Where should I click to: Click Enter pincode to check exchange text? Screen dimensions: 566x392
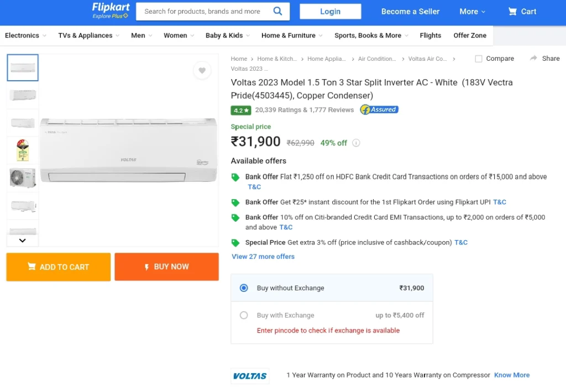(328, 331)
